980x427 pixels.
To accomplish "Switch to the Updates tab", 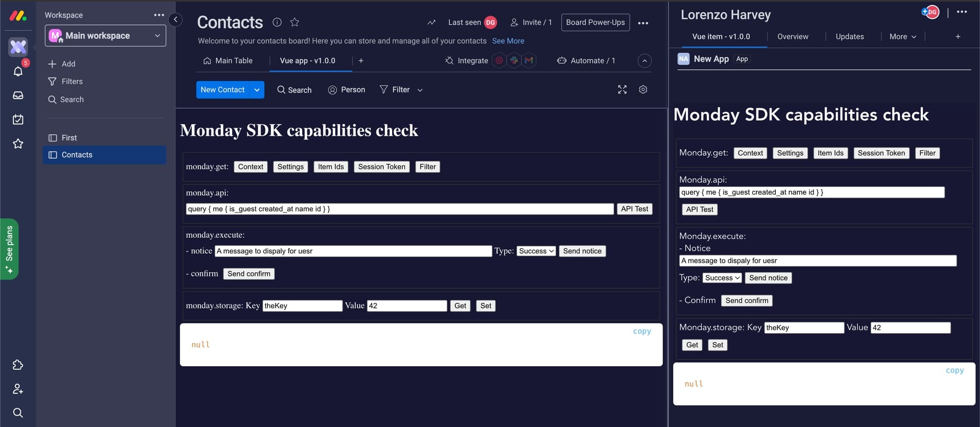I will [850, 37].
